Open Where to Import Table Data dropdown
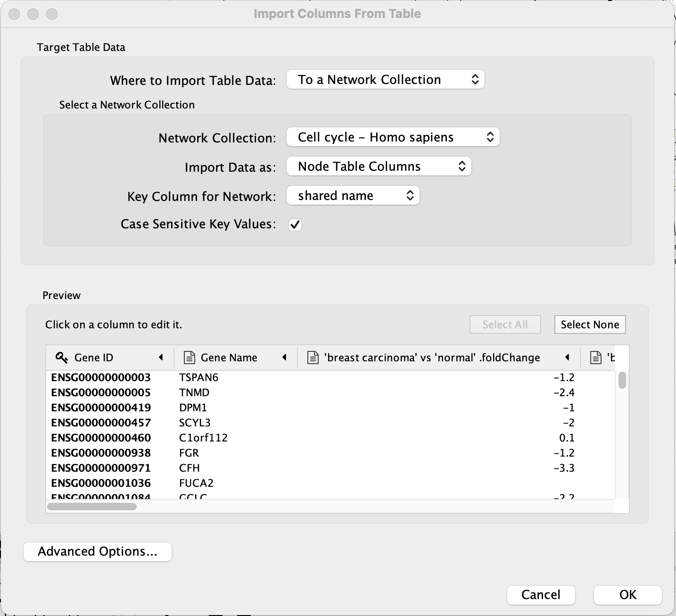 [385, 80]
